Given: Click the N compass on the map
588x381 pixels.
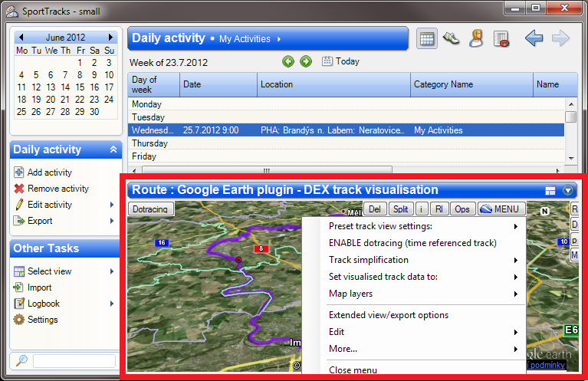Looking at the screenshot, I should pyautogui.click(x=544, y=211).
